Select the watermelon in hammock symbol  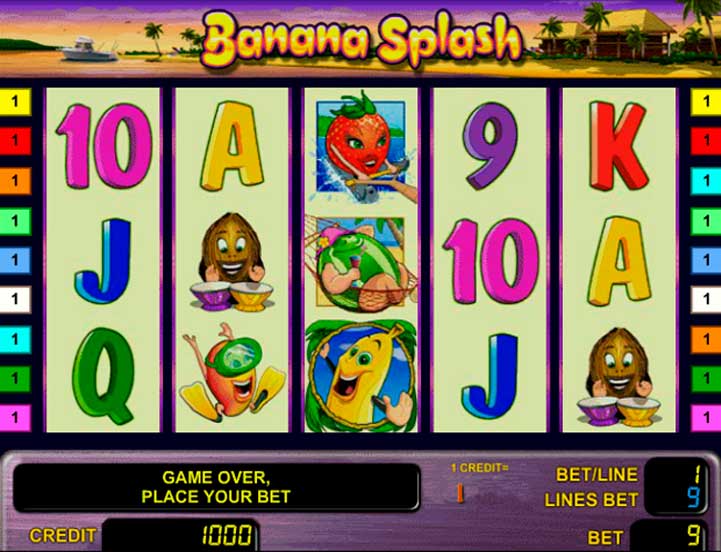click(361, 263)
